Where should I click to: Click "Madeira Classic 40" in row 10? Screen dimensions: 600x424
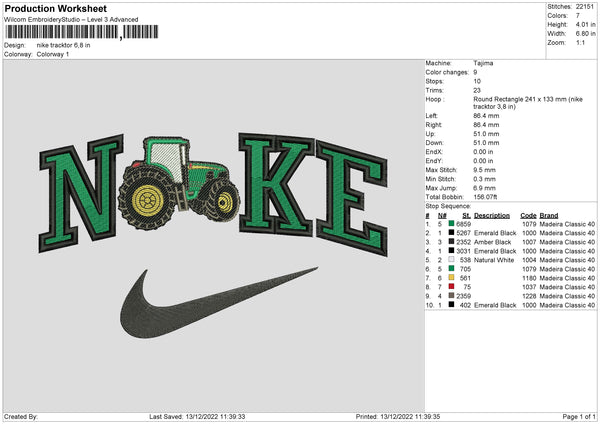(x=567, y=305)
